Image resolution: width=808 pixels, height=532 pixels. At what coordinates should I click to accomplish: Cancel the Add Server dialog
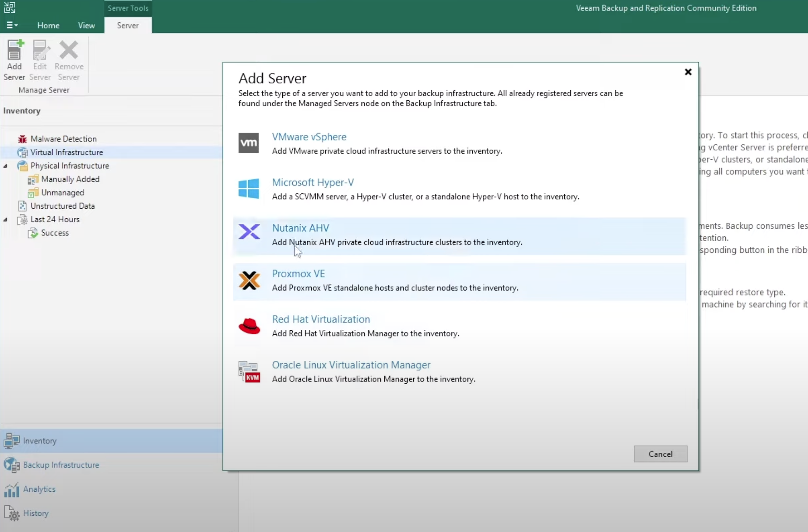point(660,454)
